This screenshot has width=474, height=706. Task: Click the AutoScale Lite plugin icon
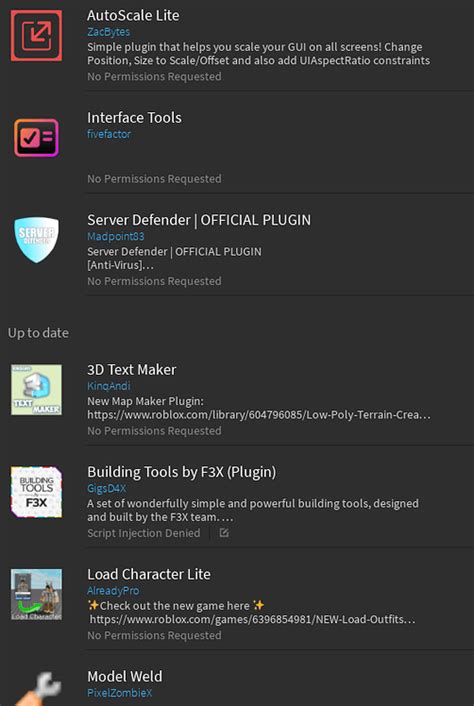tap(36, 36)
